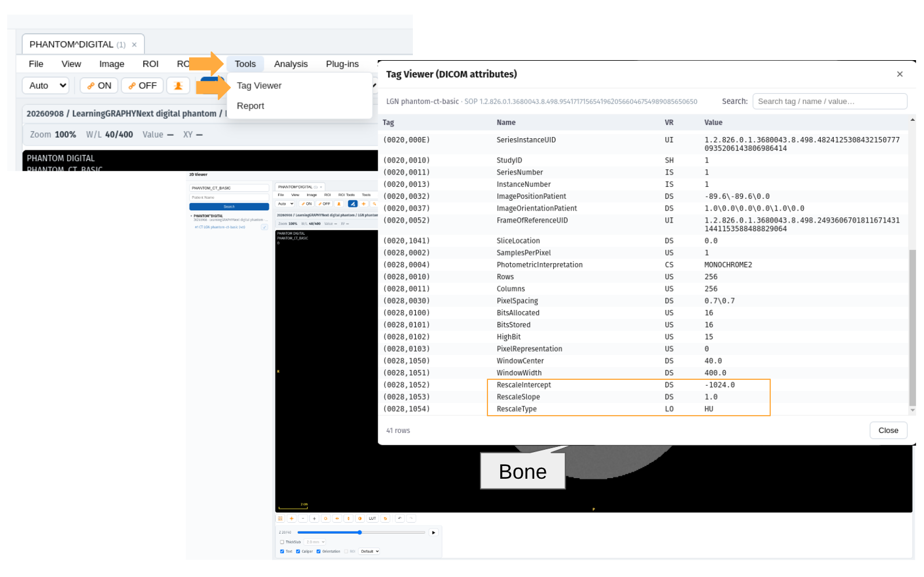
Task: Enable the ThickSlab checkbox
Action: tap(282, 542)
